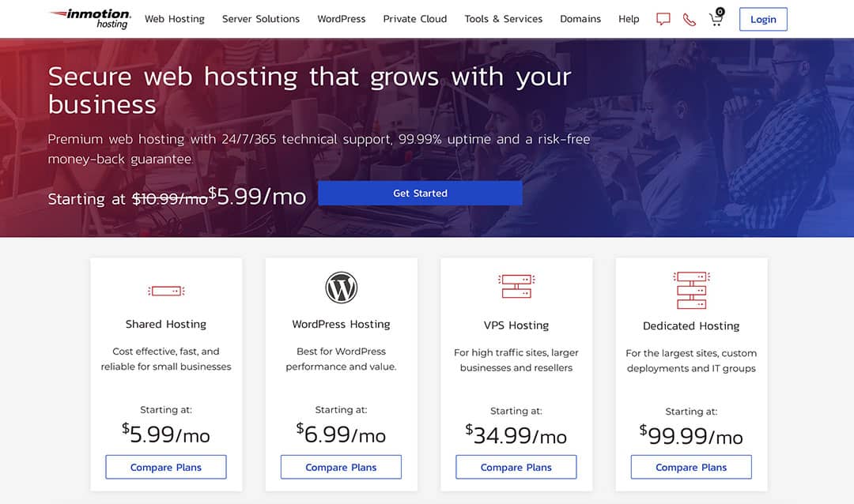Screen dimensions: 854x504
Task: Click the Shared Hosting server icon
Action: (166, 291)
